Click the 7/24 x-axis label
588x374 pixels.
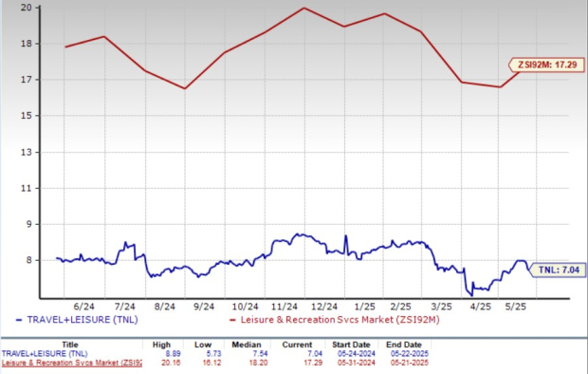124,307
